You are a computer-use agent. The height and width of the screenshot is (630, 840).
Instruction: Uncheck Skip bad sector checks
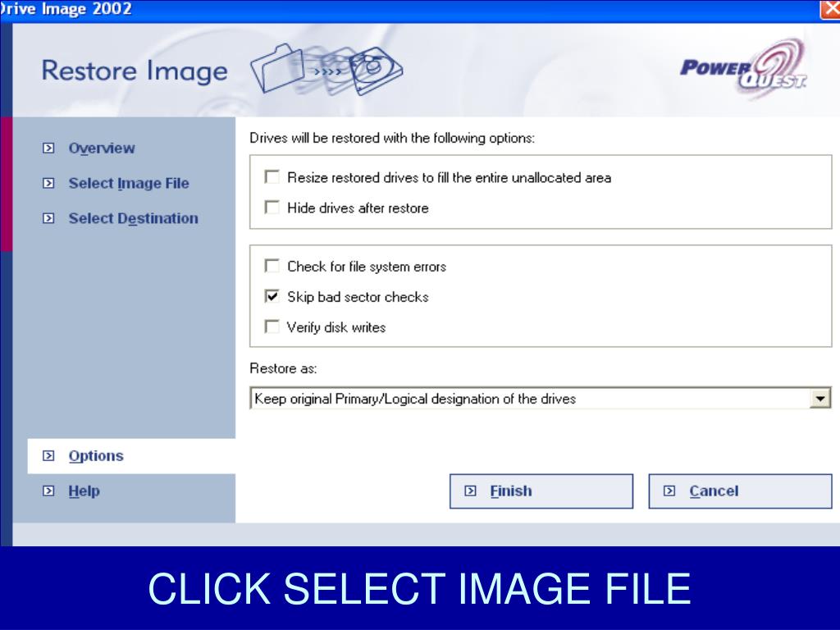[x=272, y=296]
